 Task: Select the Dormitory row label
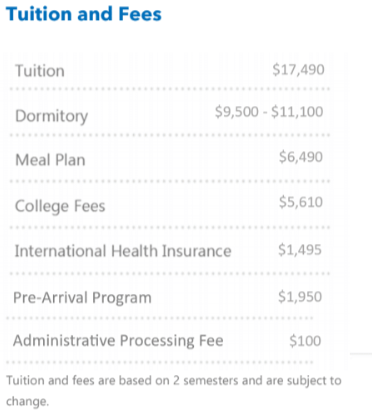52,116
